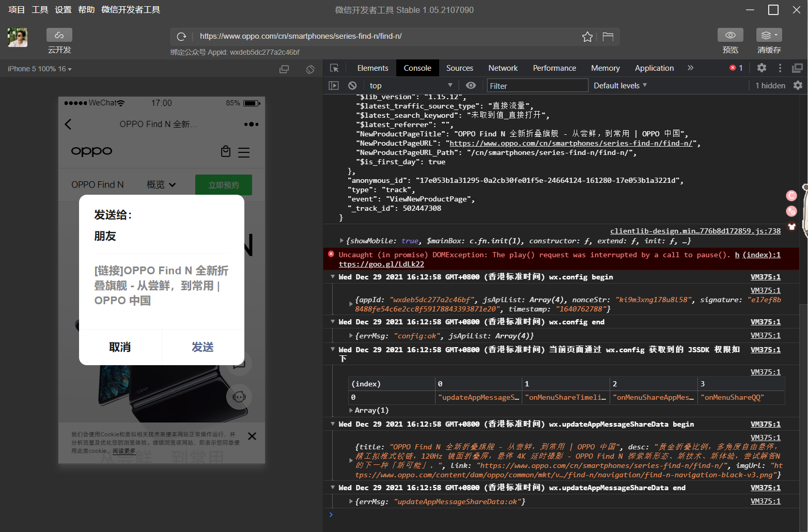The image size is (808, 532).
Task: Open the clear cache (清缓存) layers button
Action: tap(769, 35)
